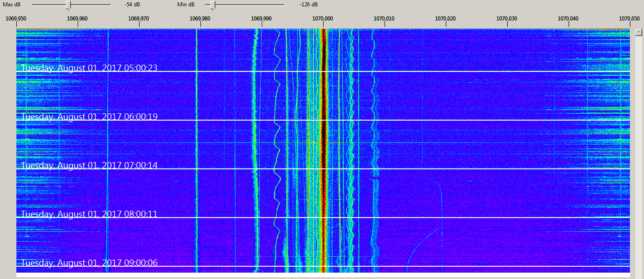
Task: Click the Max dB label
Action: click(x=11, y=4)
